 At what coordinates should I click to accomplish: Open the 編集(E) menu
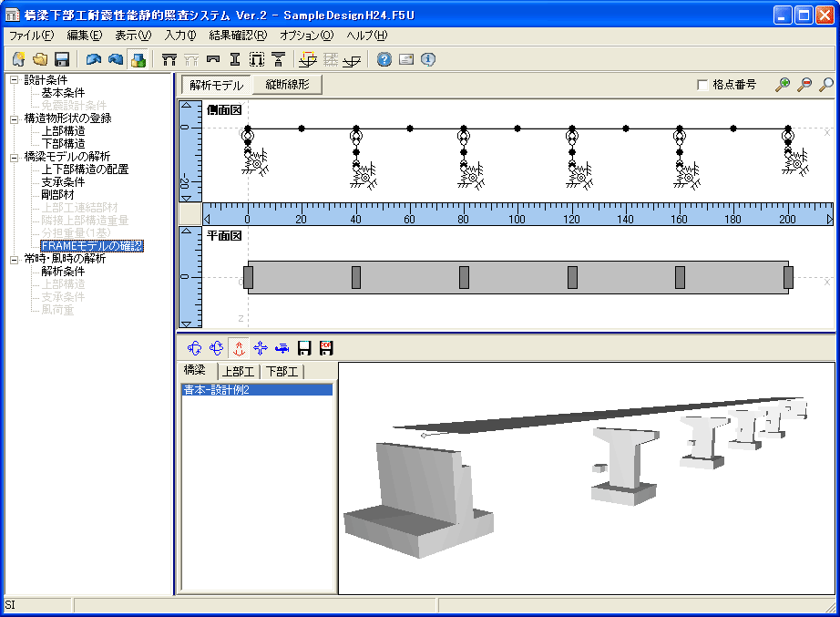tap(85, 36)
